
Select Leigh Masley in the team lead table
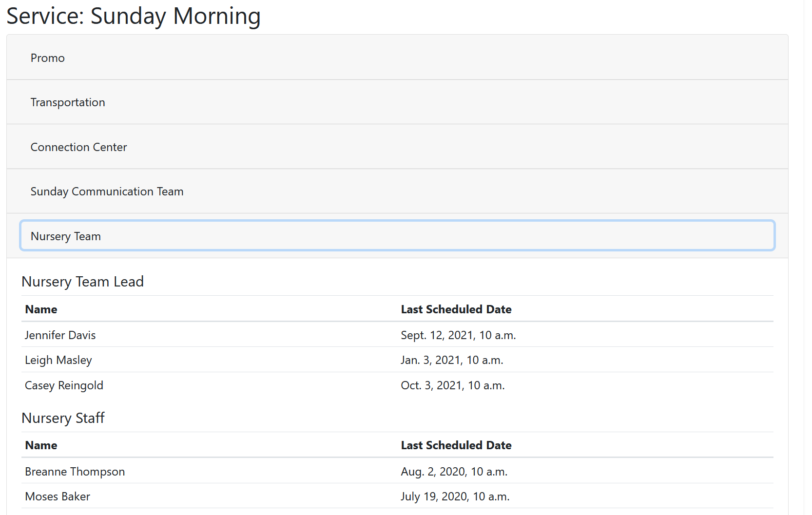tap(58, 360)
